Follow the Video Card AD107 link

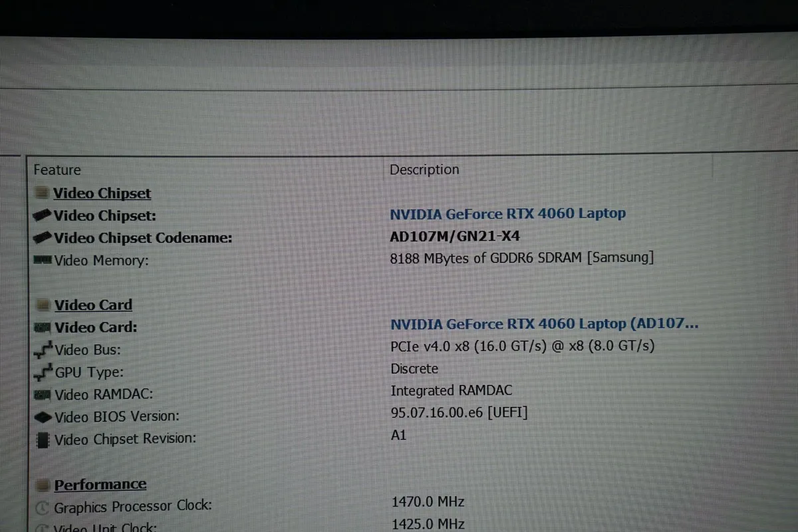(545, 324)
